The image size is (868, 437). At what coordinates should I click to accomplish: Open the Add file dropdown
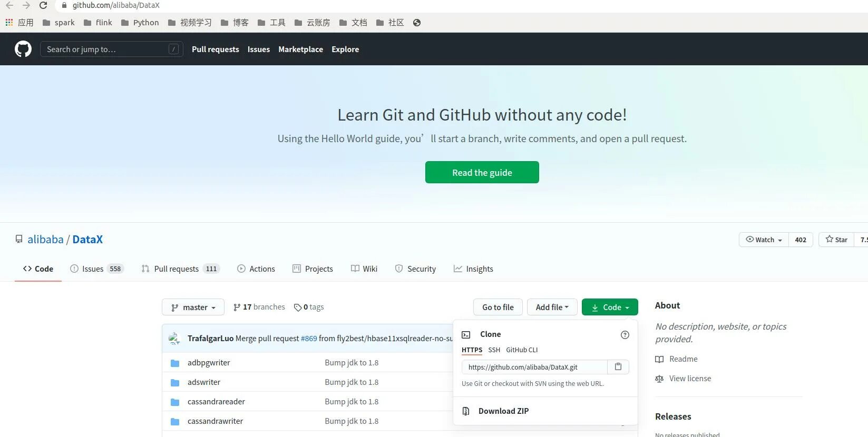coord(552,307)
